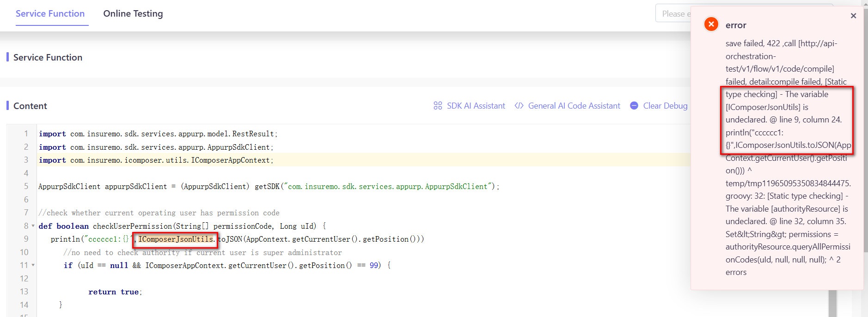This screenshot has height=317, width=868.
Task: Click the checkUserPermission function name
Action: (132, 226)
